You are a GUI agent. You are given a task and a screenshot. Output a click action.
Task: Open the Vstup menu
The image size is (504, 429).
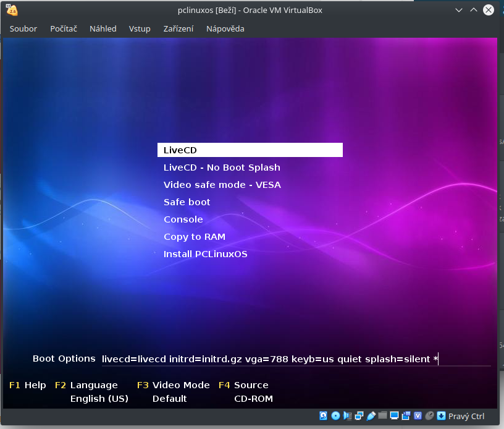pos(140,28)
